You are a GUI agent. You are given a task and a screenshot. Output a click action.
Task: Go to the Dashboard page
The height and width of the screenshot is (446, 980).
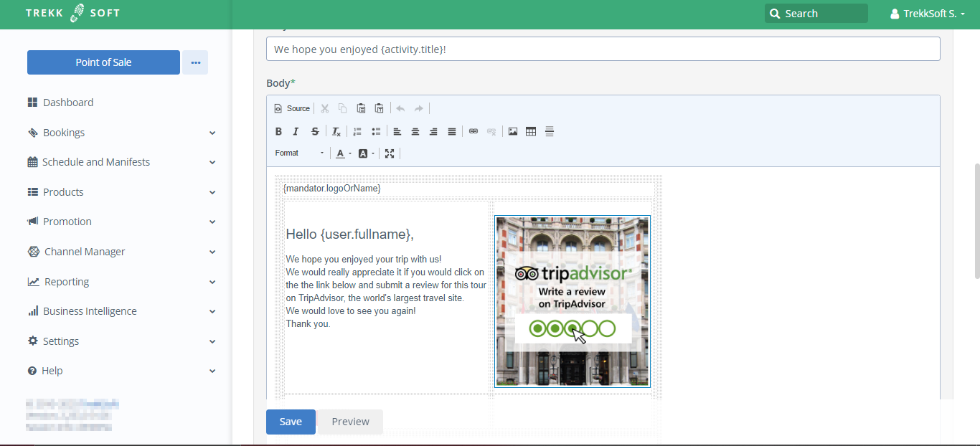click(x=68, y=103)
